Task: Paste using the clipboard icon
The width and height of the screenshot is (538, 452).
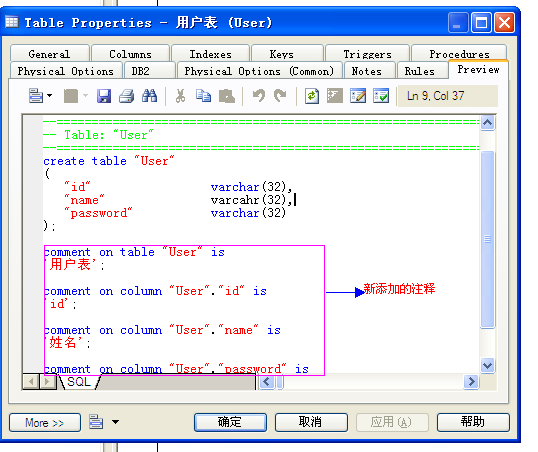Action: pyautogui.click(x=227, y=96)
